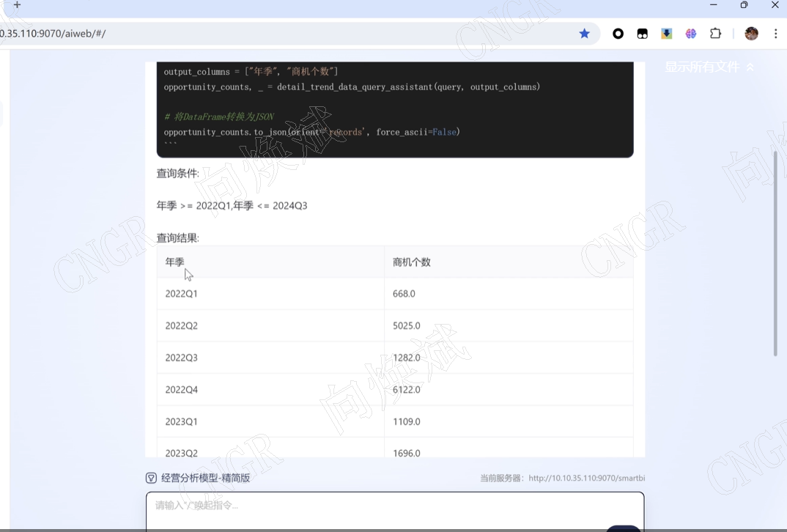Minimize the browser window
The image size is (787, 532).
pos(713,4)
